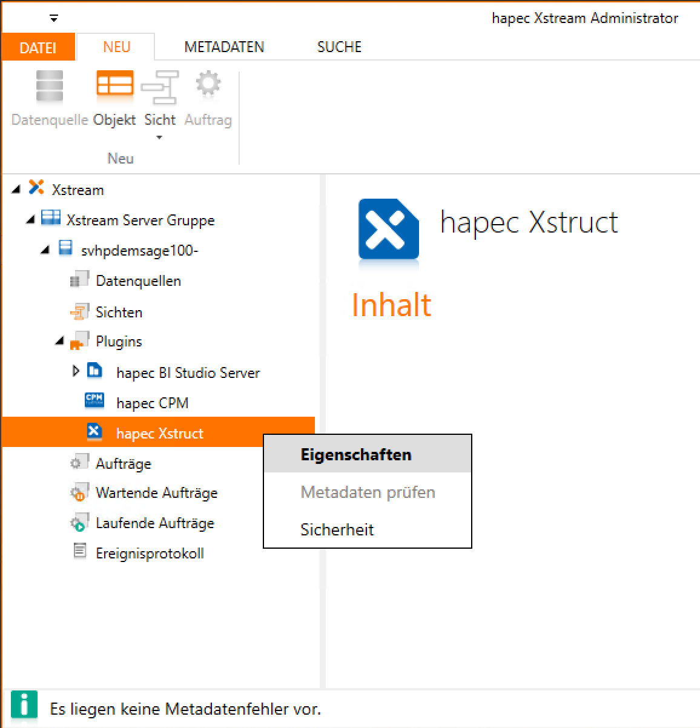Collapse the Xstream Server Gruppe node
Viewport: 700px width, 728px height.
(x=30, y=220)
